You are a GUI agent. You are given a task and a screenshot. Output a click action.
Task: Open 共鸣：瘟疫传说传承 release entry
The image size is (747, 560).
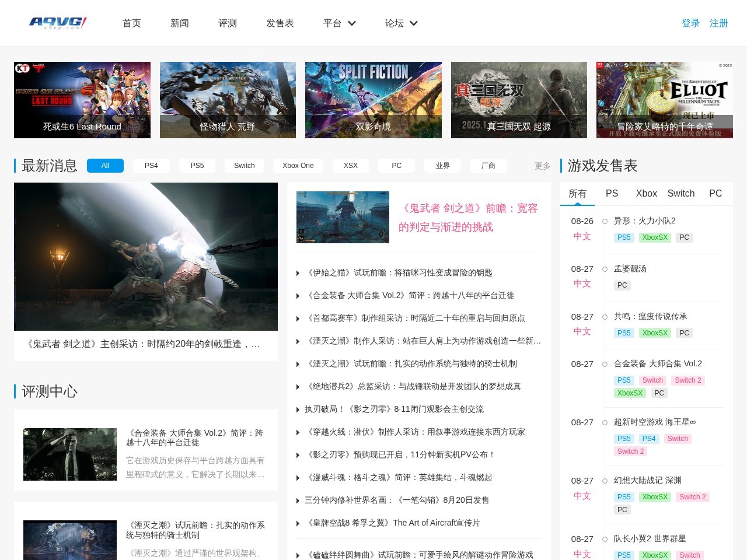[651, 316]
